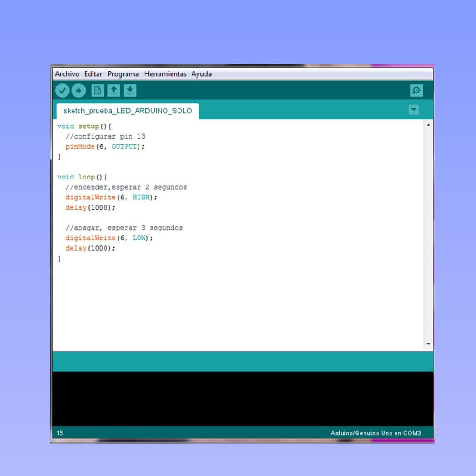This screenshot has height=476, width=476.
Task: Click the editor scrollbar up arrow
Action: (428, 125)
